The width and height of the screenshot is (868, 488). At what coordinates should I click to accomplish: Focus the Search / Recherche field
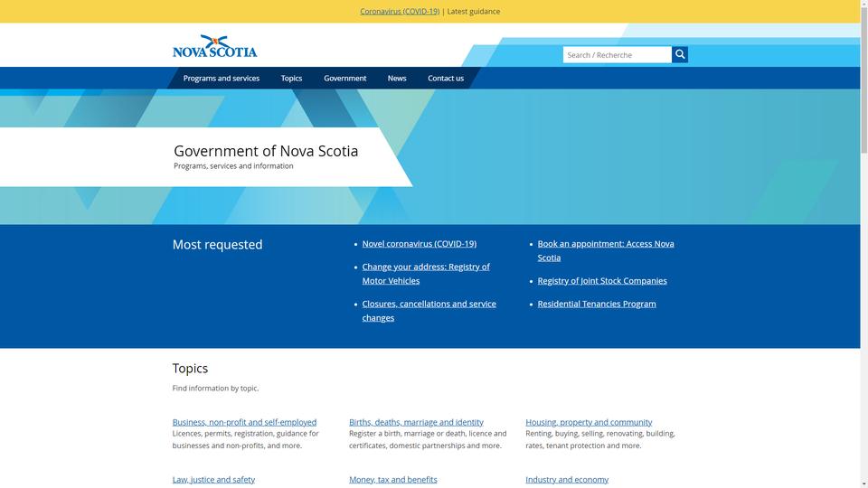click(x=618, y=55)
